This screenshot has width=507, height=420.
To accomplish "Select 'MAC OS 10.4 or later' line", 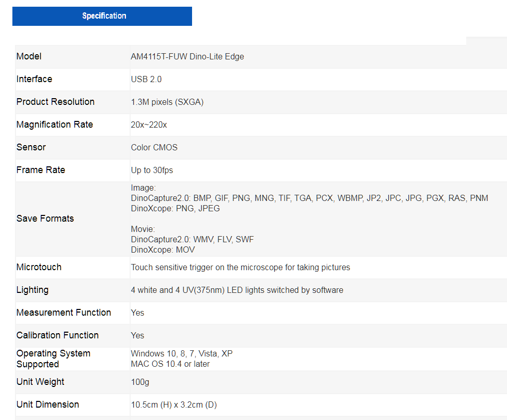I will (170, 364).
